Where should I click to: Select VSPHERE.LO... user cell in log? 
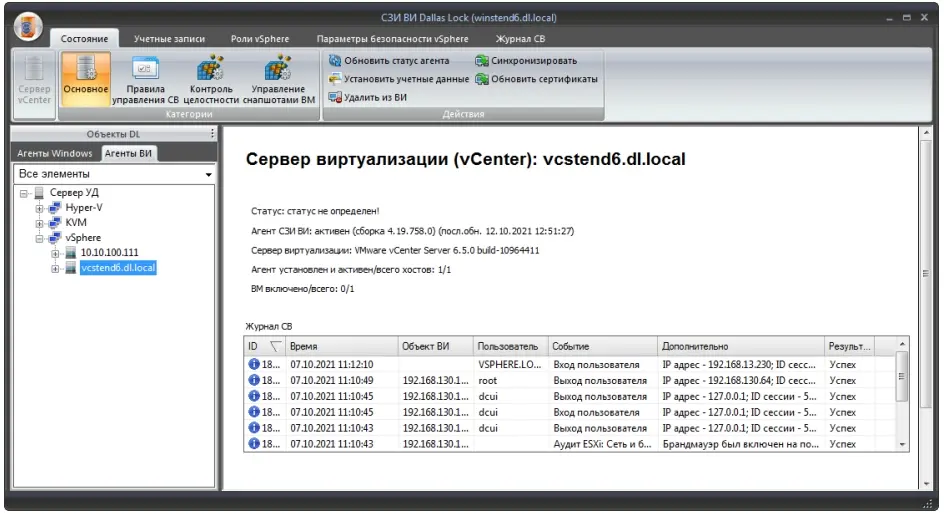[x=511, y=364]
